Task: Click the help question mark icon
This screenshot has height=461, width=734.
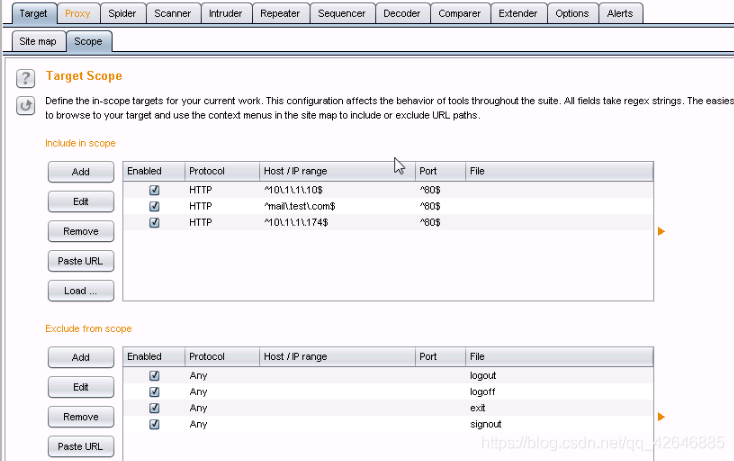Action: [26, 78]
